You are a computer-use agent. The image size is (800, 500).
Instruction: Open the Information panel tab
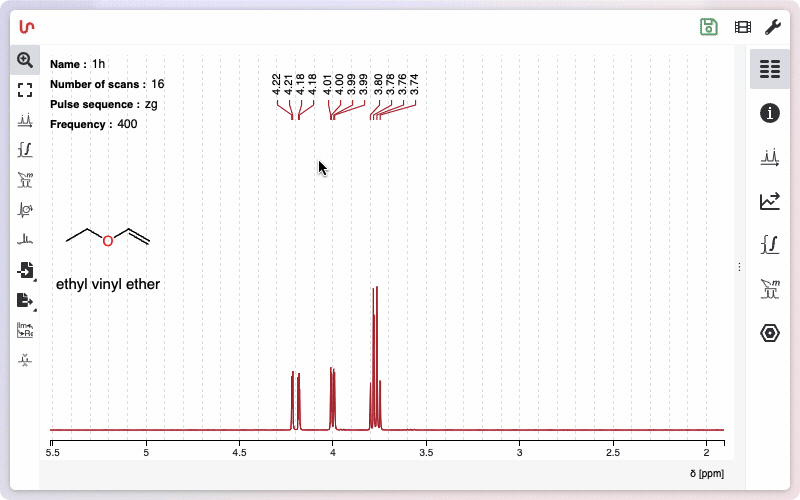[x=769, y=113]
